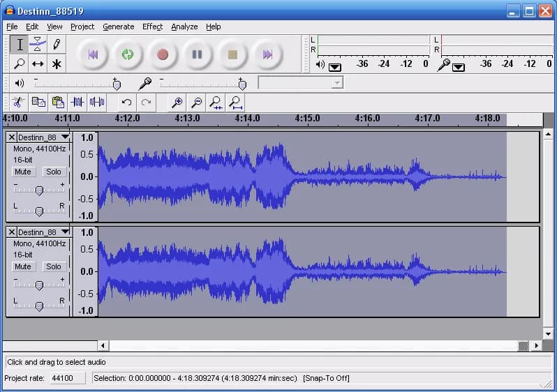Close the second track with its X
557x392 pixels.
click(x=11, y=232)
